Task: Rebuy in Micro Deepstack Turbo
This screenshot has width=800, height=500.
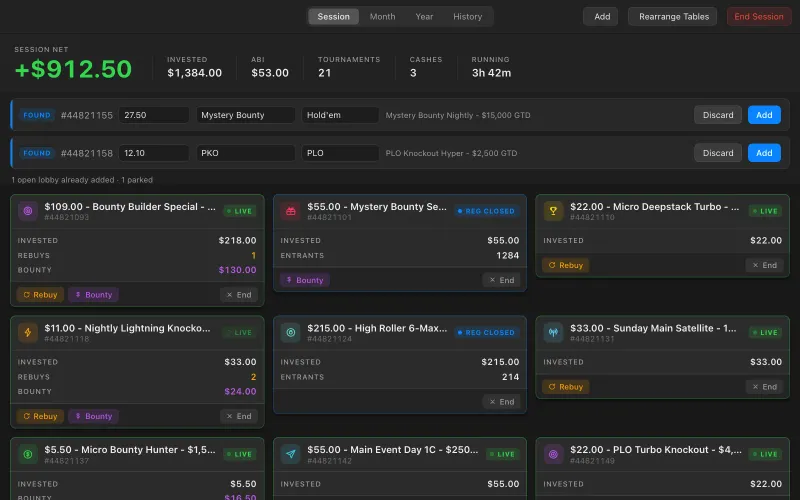Action: click(566, 265)
